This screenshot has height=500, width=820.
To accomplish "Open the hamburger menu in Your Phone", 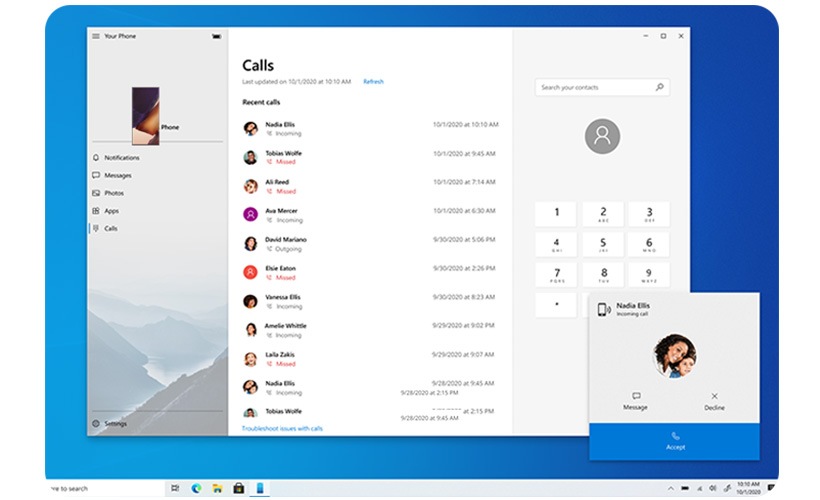I will coord(96,36).
